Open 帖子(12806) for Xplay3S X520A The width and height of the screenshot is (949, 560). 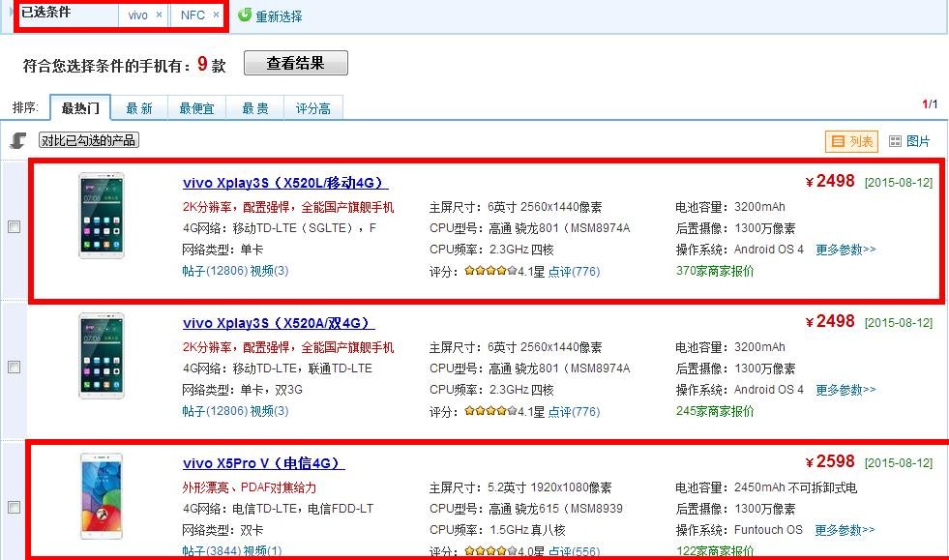tap(215, 411)
